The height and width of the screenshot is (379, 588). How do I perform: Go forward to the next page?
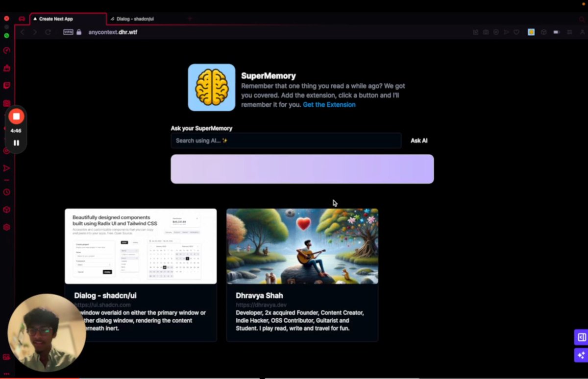click(x=35, y=32)
